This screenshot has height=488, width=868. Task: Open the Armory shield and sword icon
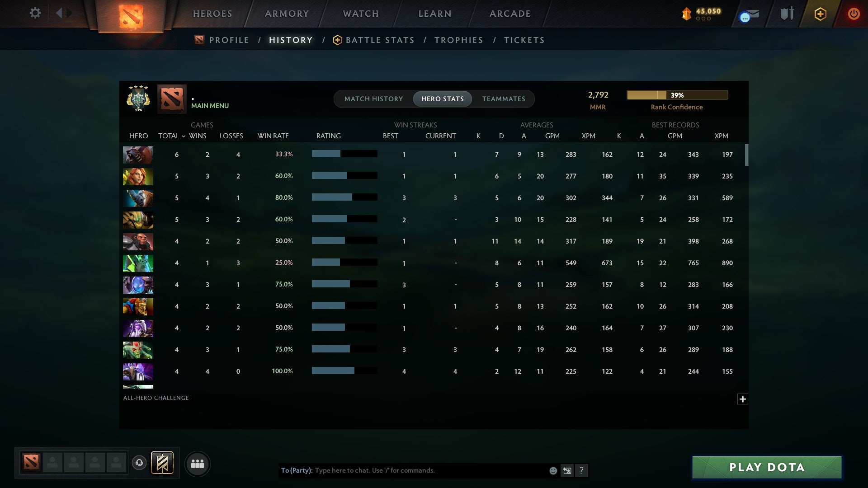tap(786, 14)
